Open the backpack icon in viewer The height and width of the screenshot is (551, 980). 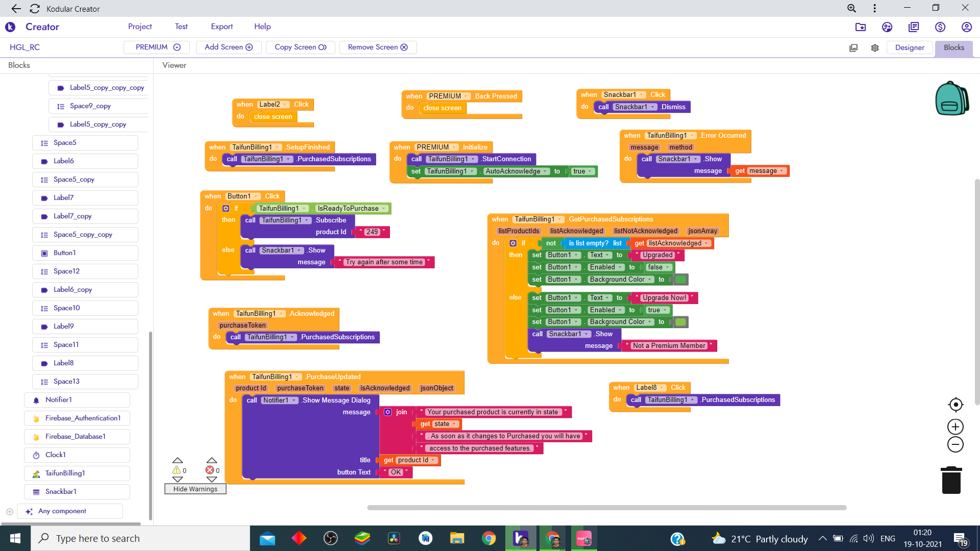951,98
